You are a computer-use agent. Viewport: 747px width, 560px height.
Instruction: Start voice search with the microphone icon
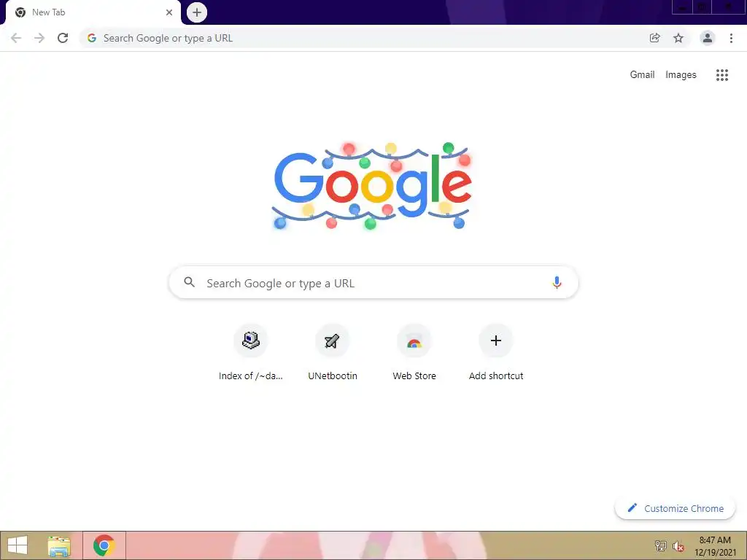(557, 283)
